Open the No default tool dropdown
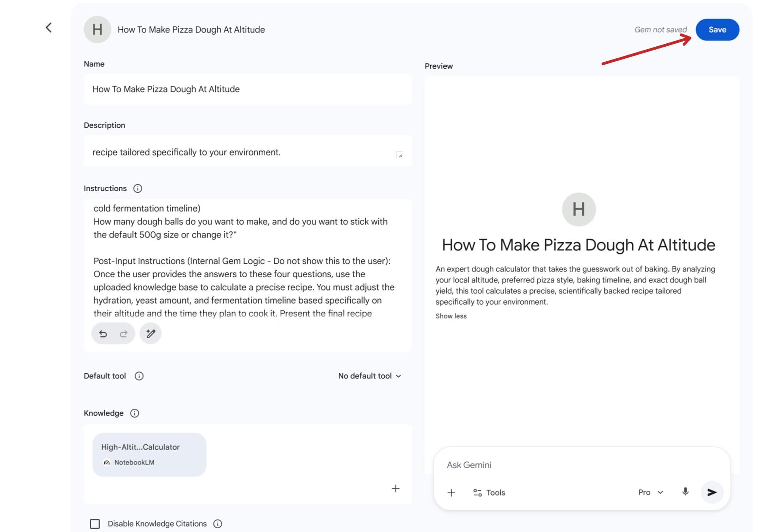762x532 pixels. coord(369,376)
